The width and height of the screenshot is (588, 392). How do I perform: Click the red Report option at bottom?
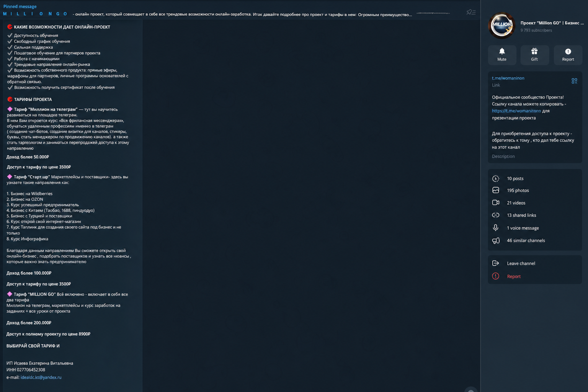tap(535, 276)
